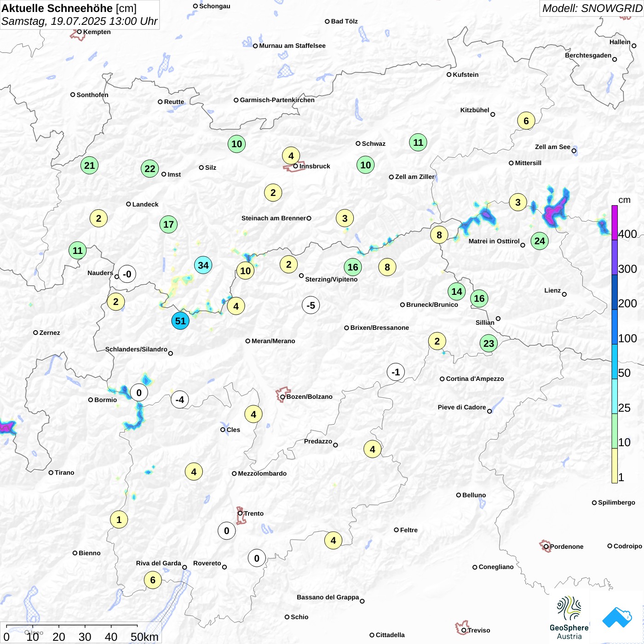Viewport: 644px width, 644px height.
Task: Select the white station marker showing -5
Action: (311, 305)
